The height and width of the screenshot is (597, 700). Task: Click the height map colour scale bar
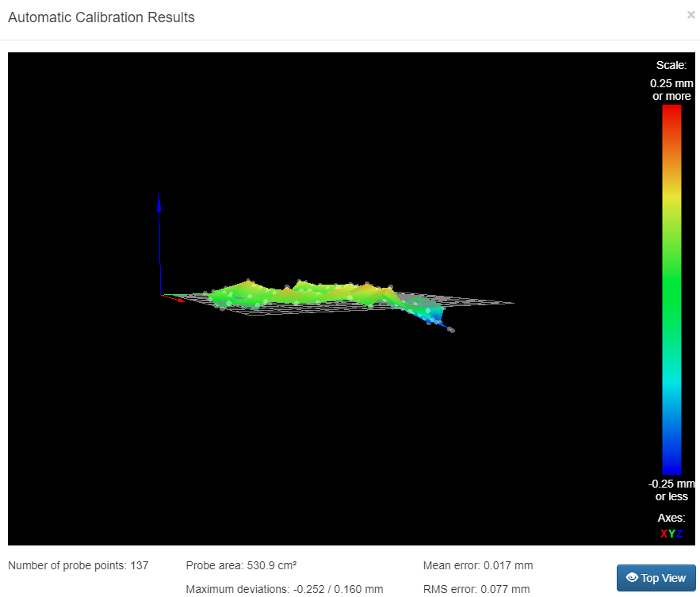click(671, 290)
